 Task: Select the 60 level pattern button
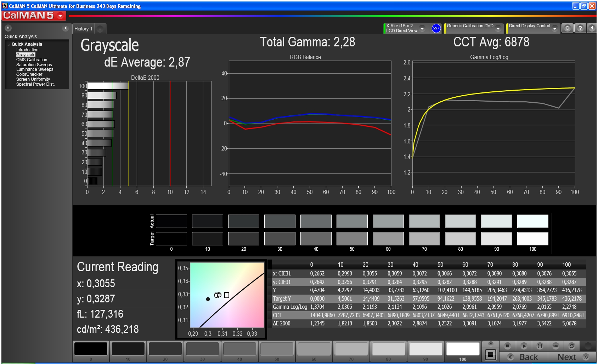click(314, 352)
